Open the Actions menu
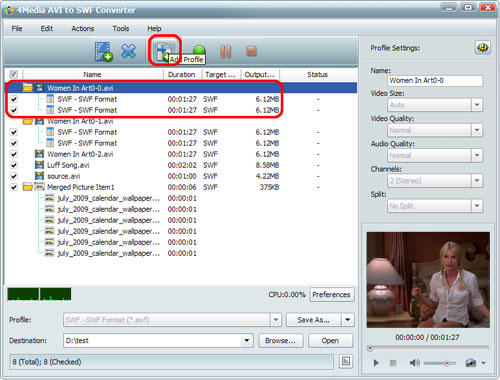Screen dimensions: 500x380 pos(83,28)
